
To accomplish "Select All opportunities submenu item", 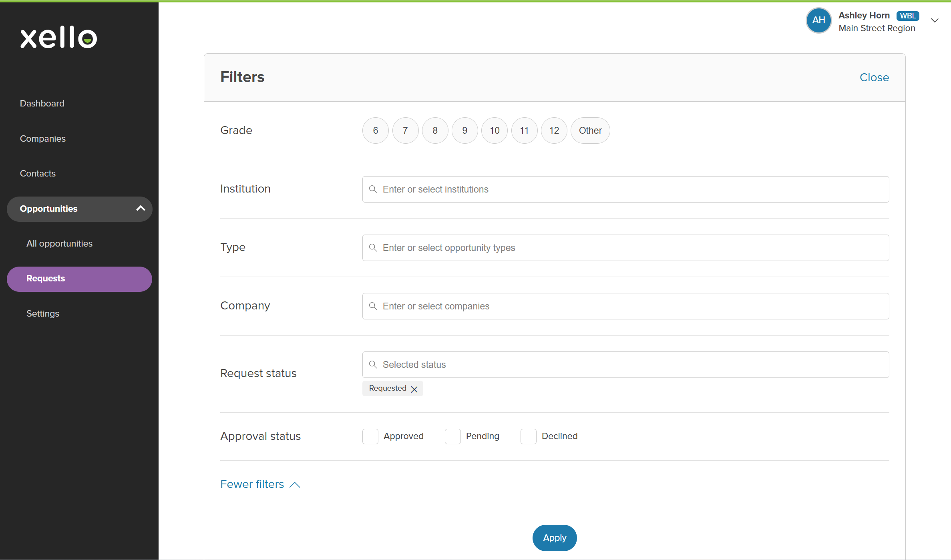I will 59,243.
